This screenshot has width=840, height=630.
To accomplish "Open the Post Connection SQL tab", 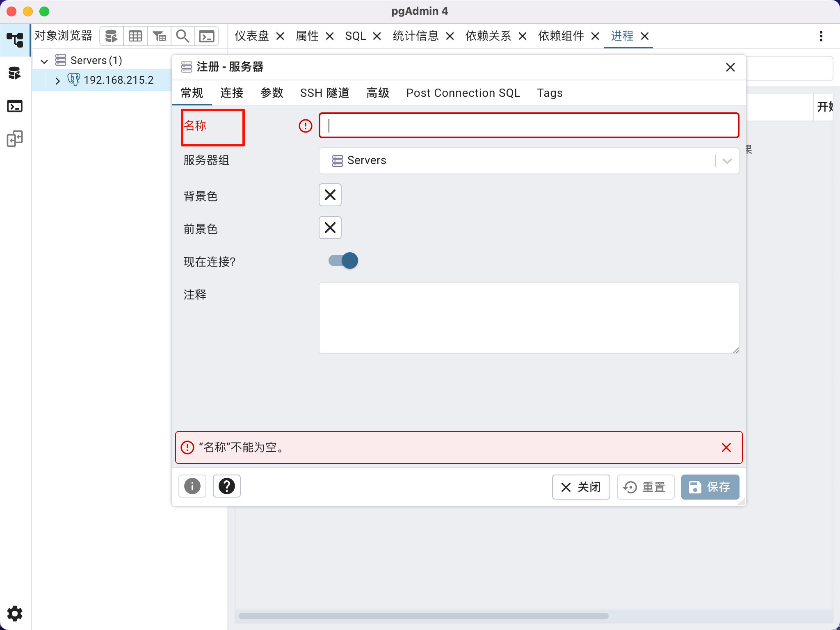I will pyautogui.click(x=462, y=93).
